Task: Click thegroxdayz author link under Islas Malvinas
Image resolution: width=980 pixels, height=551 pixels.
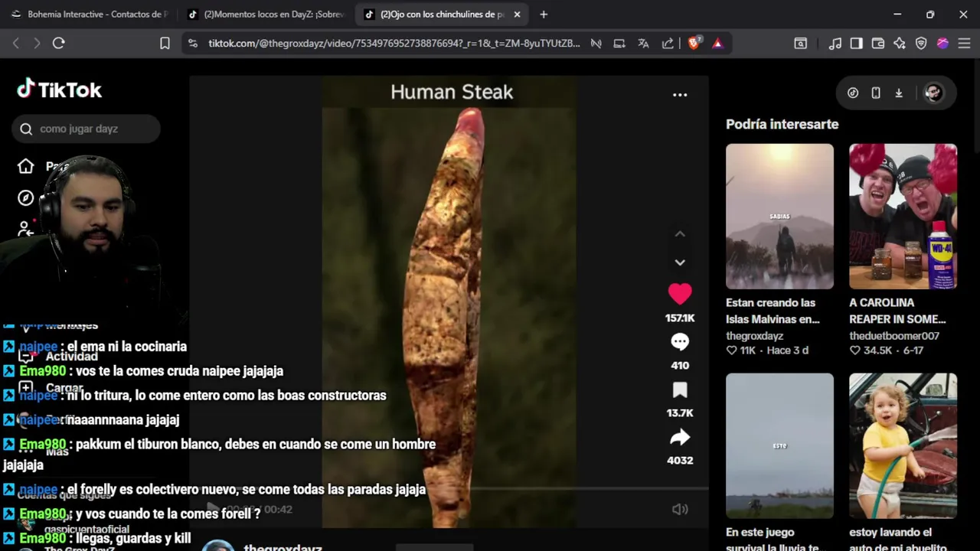Action: pyautogui.click(x=754, y=336)
